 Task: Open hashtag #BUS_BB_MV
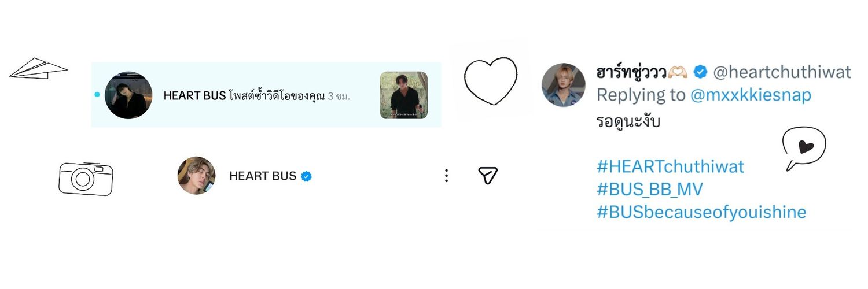[x=650, y=189]
